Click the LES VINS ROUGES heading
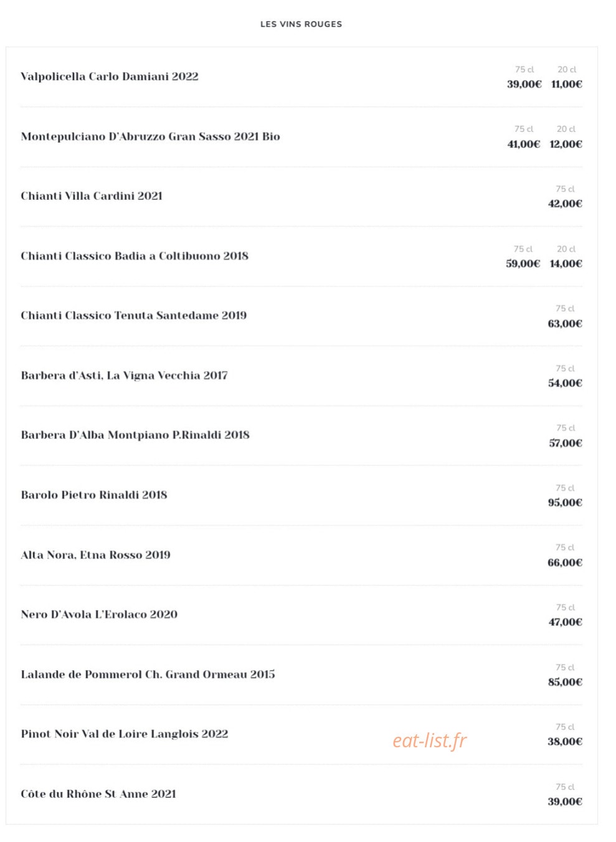616x842 pixels. coord(301,24)
